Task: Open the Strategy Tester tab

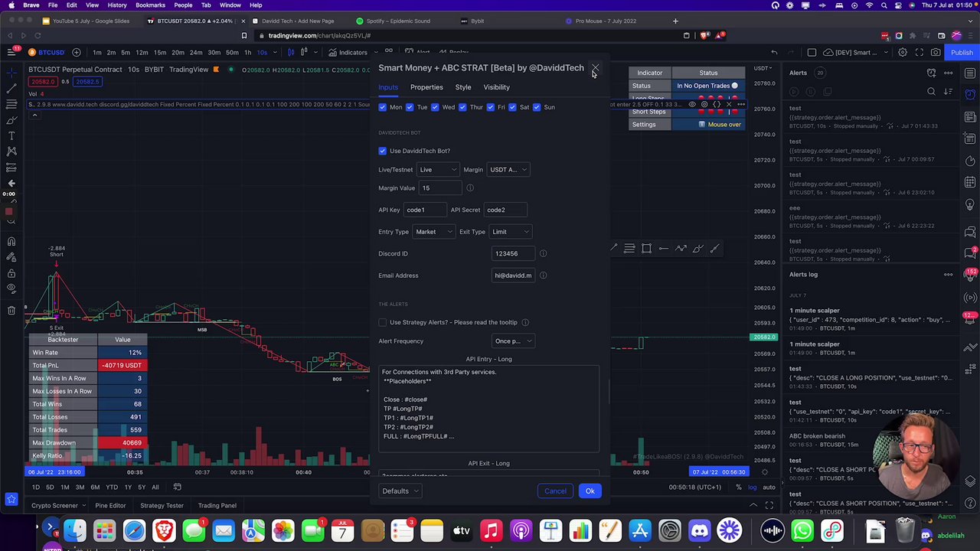Action: click(162, 506)
